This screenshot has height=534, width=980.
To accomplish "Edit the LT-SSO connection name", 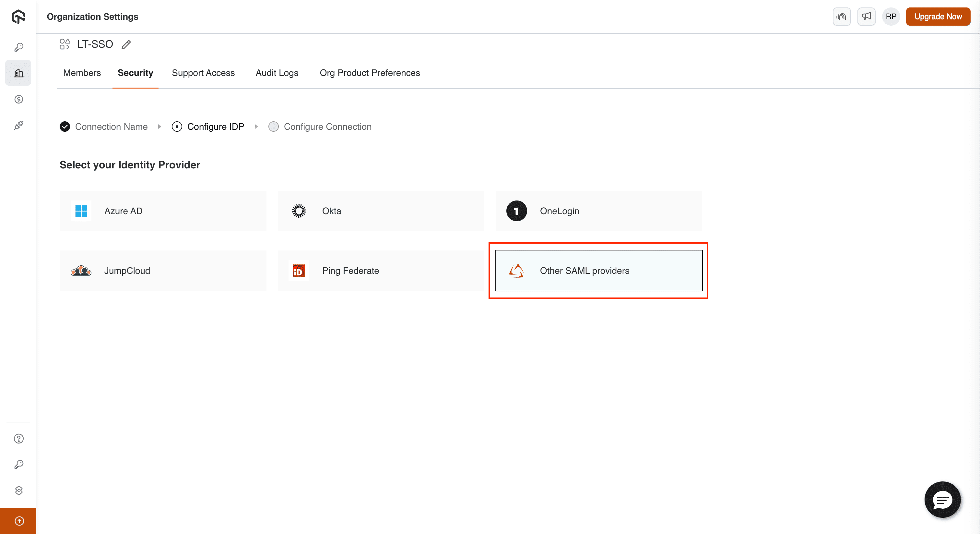I will 126,44.
